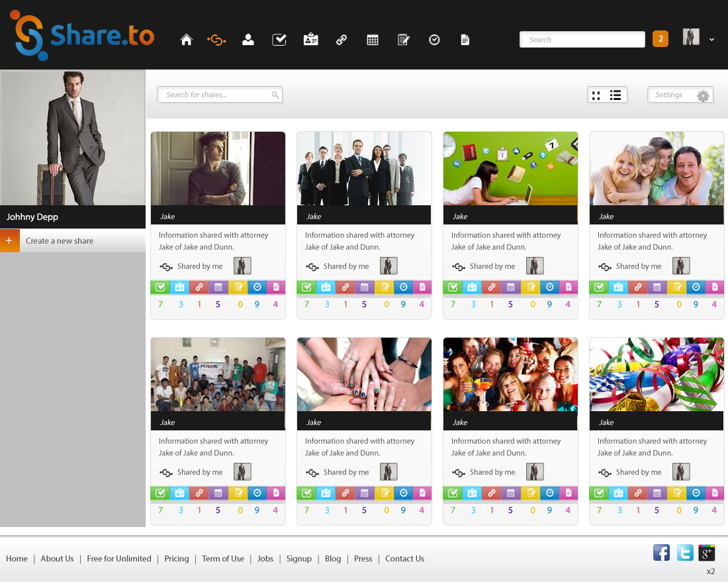
Task: Open the green Tasks icon on Jake's first card
Action: pyautogui.click(x=161, y=287)
